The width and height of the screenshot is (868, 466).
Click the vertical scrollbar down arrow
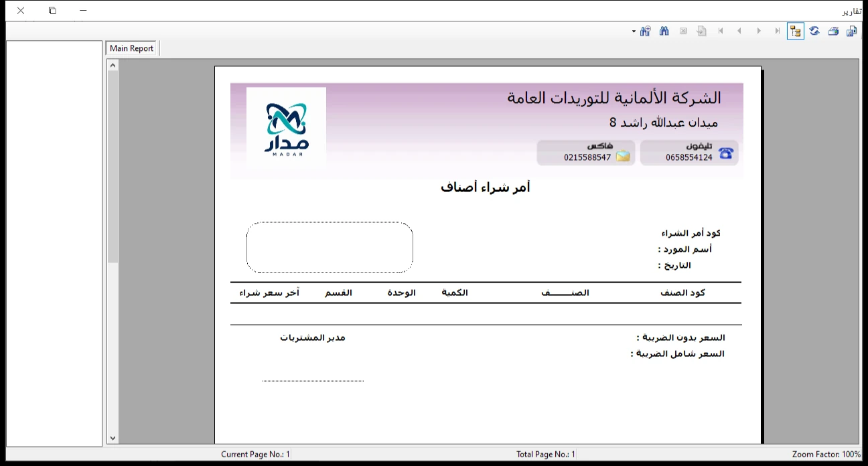pos(113,438)
